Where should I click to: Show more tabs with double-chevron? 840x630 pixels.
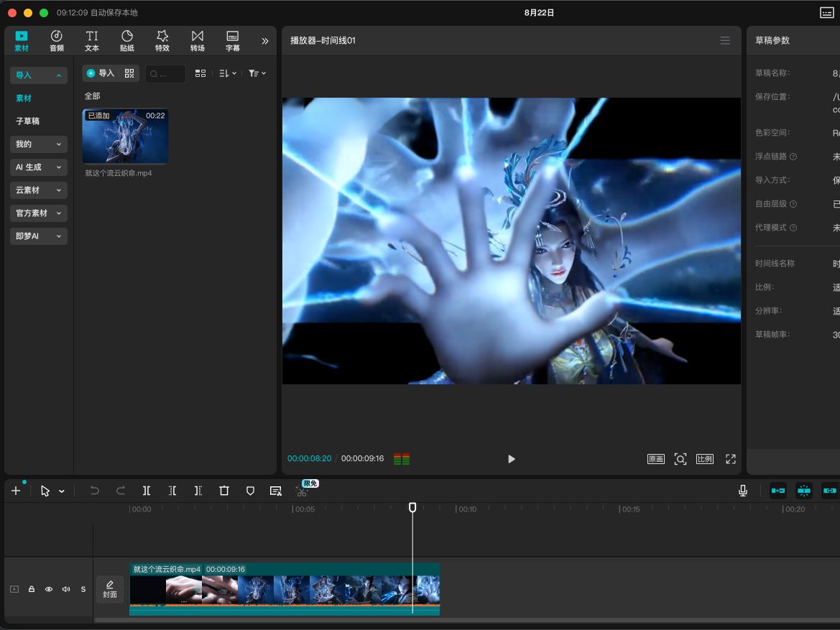coord(264,41)
